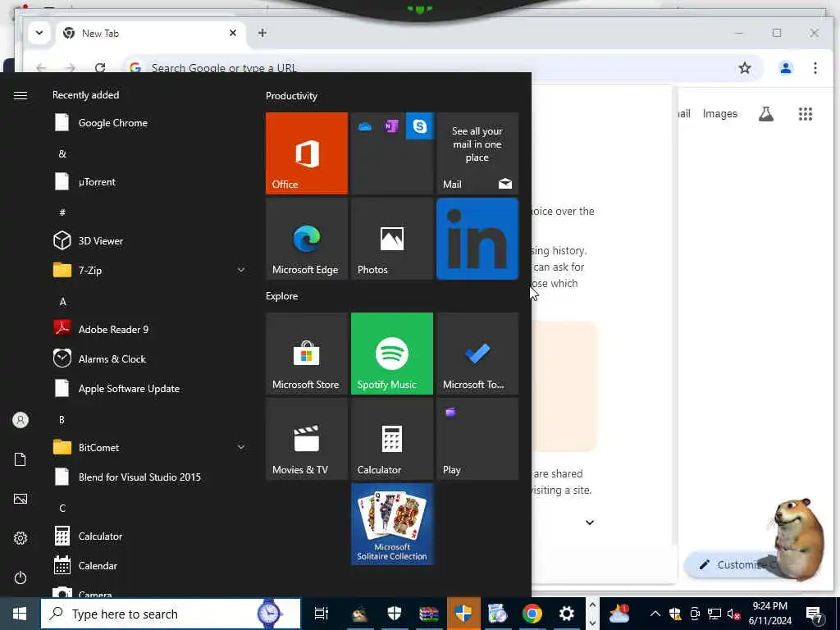Open user account icon in Start sidebar
Viewport: 840px width, 630px height.
21,420
